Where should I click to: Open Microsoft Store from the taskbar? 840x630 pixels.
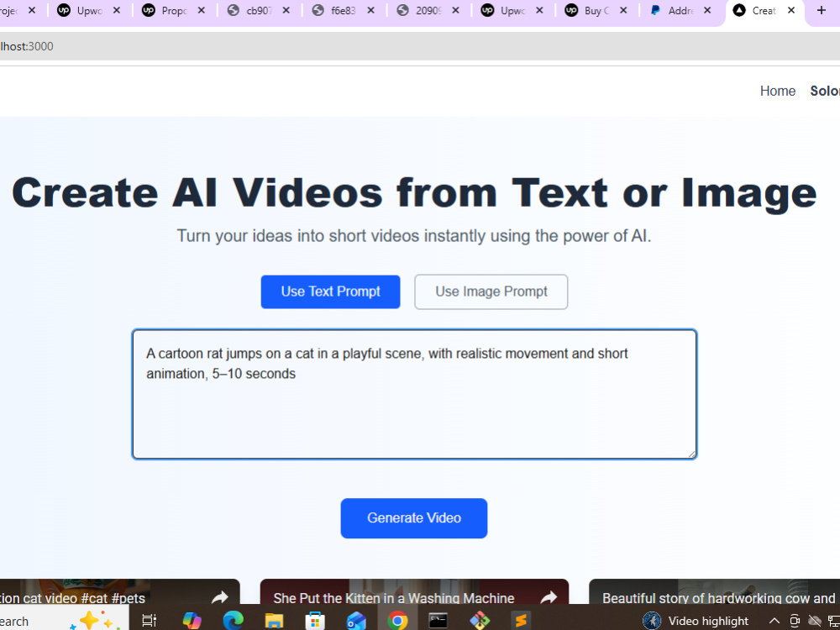[x=314, y=621]
